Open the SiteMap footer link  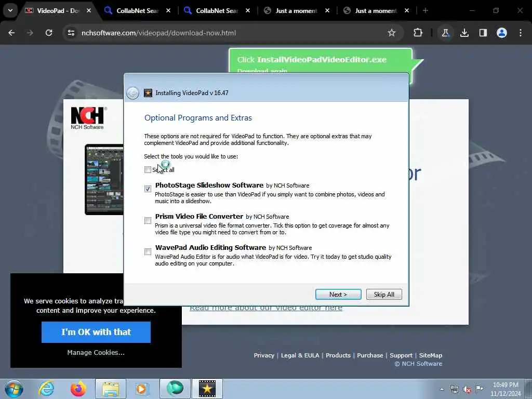431,355
